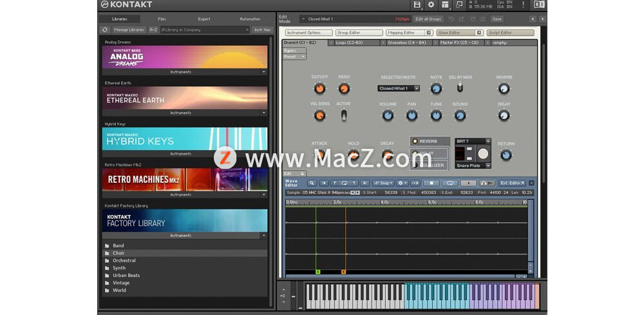Flip the ACTIVE switch
The image size is (644, 315).
(x=344, y=115)
